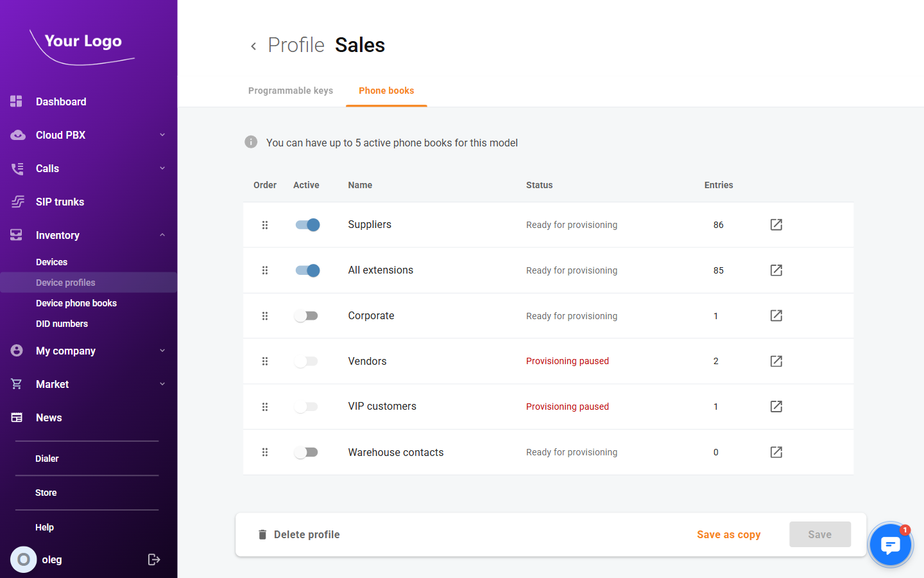The width and height of the screenshot is (924, 578).
Task: Click Save as copy
Action: point(728,534)
